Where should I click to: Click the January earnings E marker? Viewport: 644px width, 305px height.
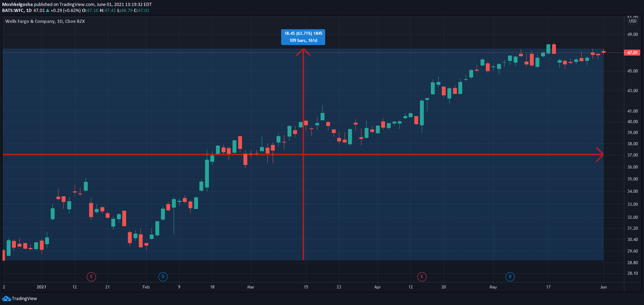point(91,277)
